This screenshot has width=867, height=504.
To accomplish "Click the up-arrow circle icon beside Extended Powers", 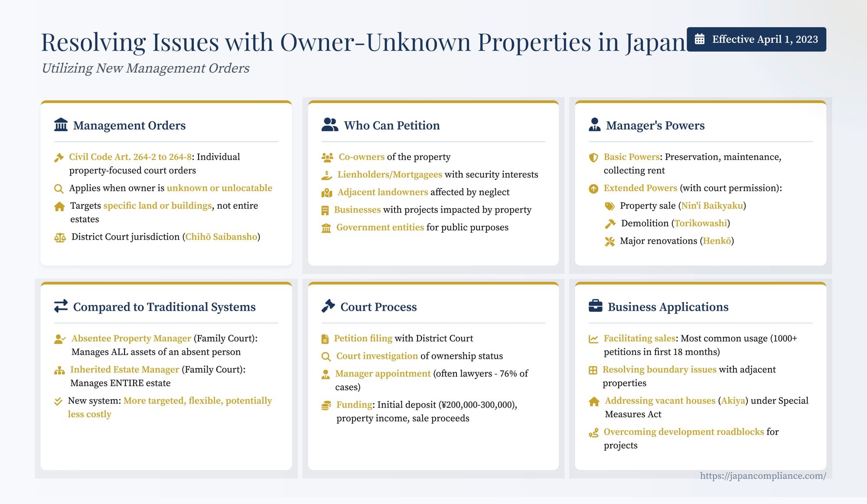I will click(593, 189).
